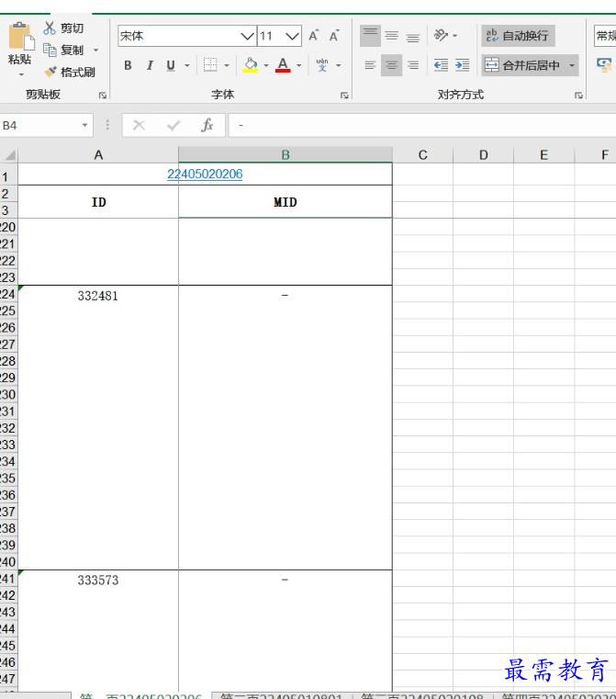Open the font size dropdown 11
Image resolution: width=616 pixels, height=699 pixels.
[x=292, y=36]
